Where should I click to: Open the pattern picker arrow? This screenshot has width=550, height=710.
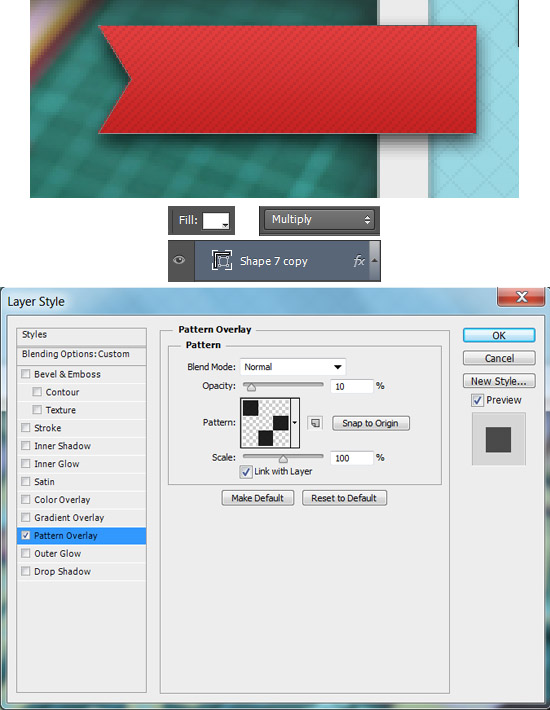(295, 423)
